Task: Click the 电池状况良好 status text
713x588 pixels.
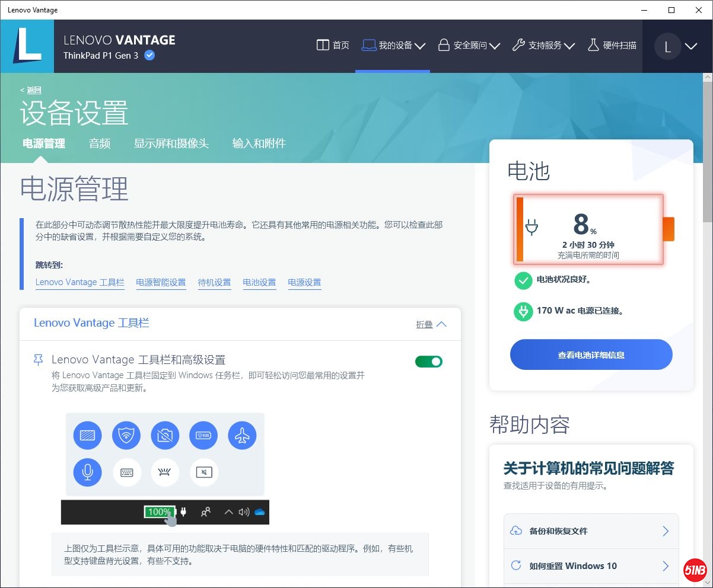Action: [564, 279]
